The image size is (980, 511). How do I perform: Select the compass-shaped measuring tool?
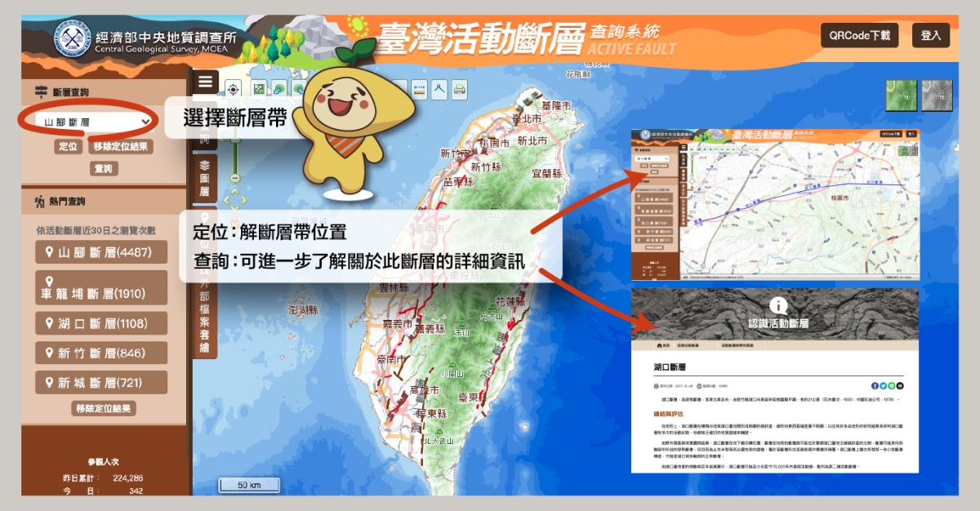coord(439,89)
